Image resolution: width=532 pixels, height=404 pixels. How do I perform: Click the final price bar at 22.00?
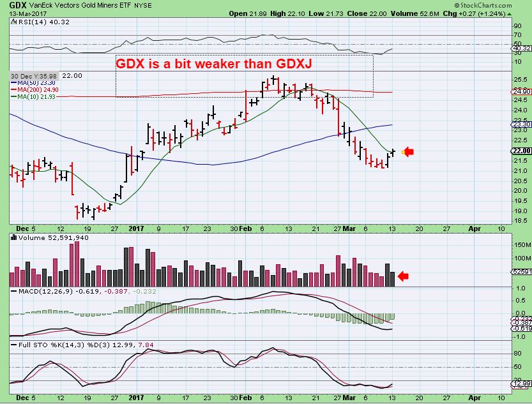point(393,153)
